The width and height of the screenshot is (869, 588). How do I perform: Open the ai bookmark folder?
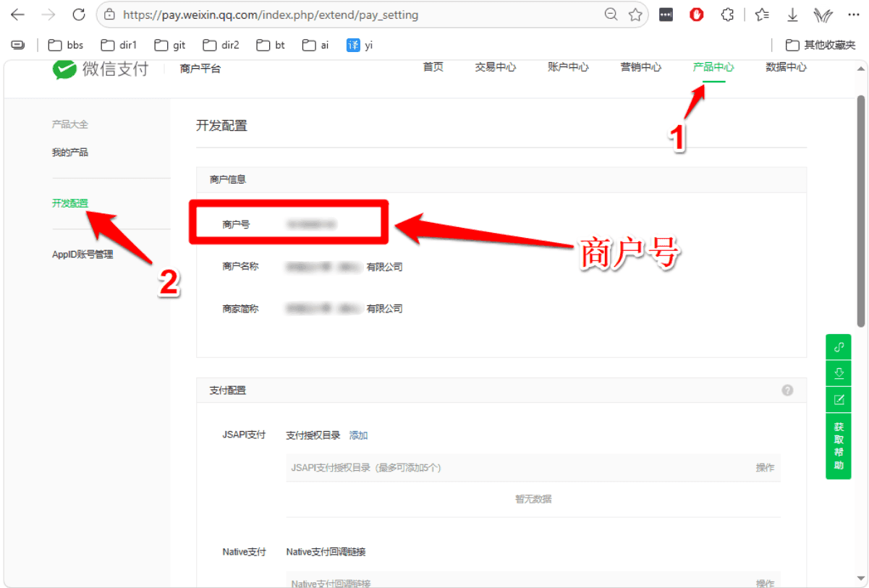316,45
